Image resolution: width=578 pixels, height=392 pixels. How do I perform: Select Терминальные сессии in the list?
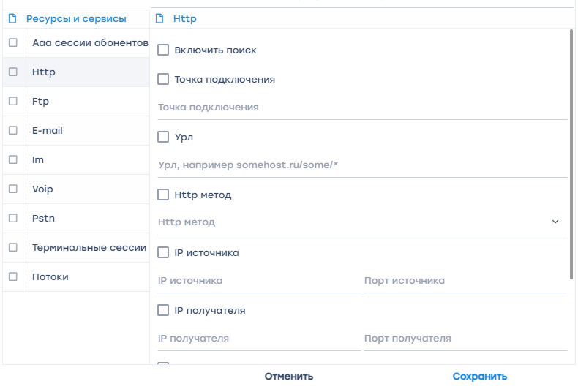(x=89, y=248)
